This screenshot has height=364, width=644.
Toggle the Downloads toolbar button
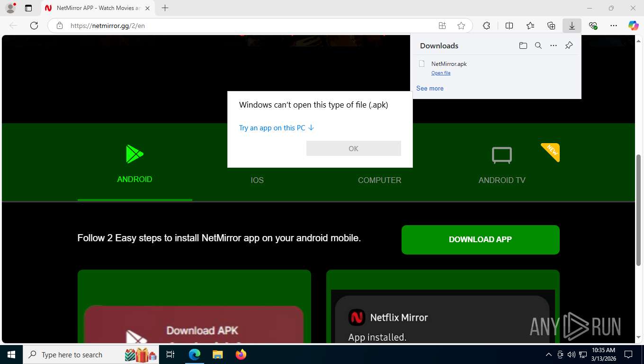[572, 26]
